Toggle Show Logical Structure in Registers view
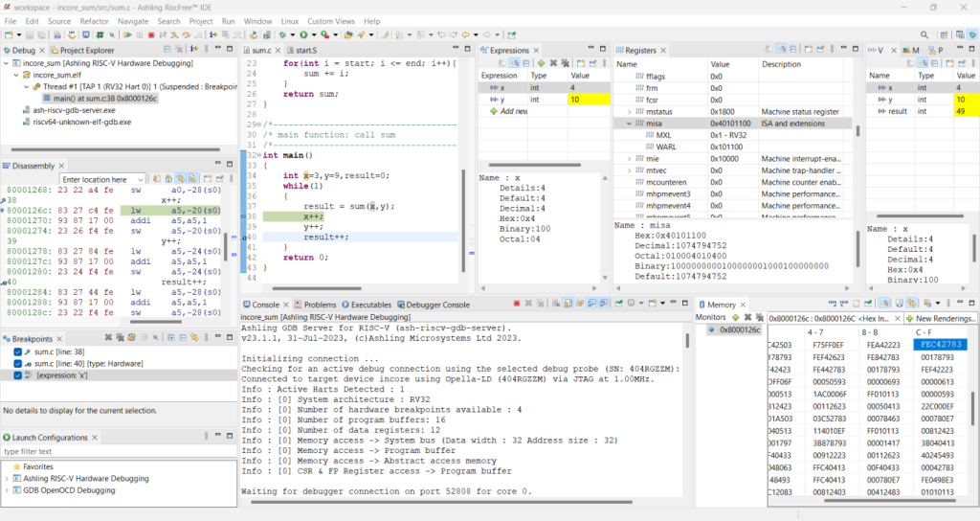The height and width of the screenshot is (521, 980). (781, 50)
